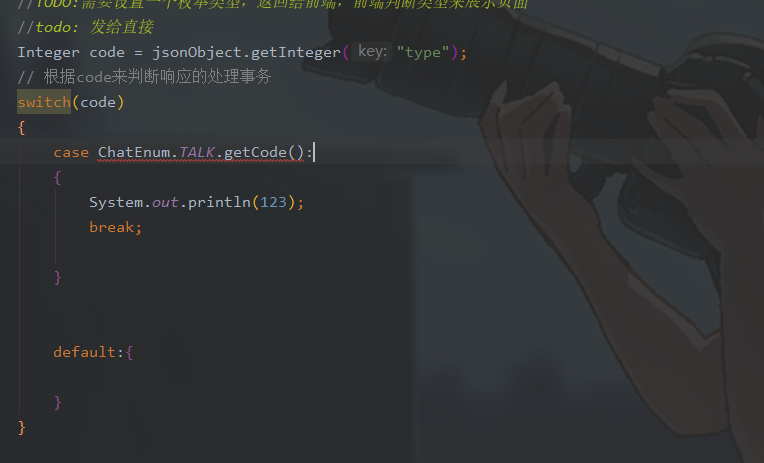Click the todo comment line
Viewport: 764px width, 463px height.
[85, 27]
